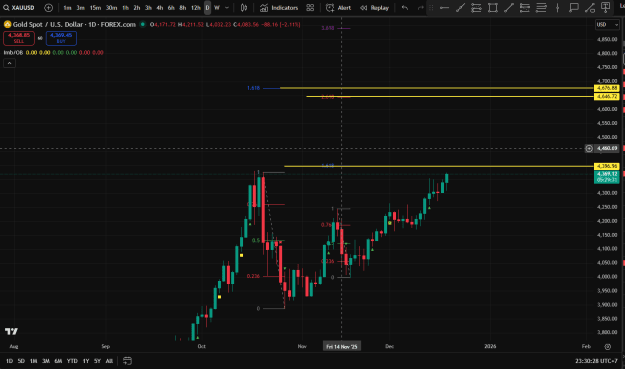The height and width of the screenshot is (369, 625).
Task: Click the compare or add symbol plus icon
Action: click(49, 8)
